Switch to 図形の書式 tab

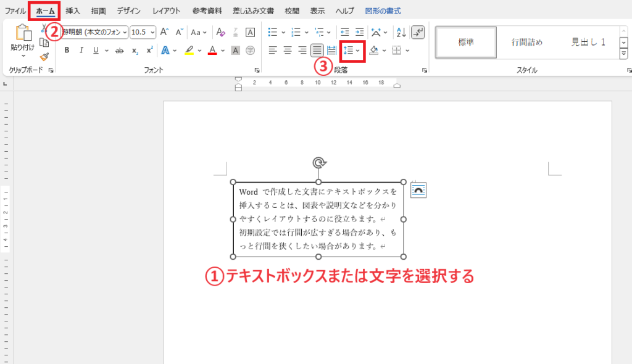[383, 11]
